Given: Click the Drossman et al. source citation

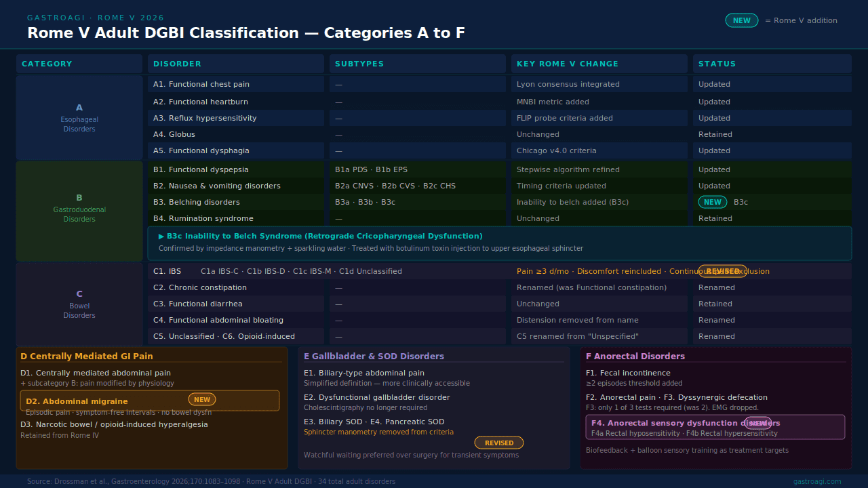Looking at the screenshot, I should tap(211, 481).
